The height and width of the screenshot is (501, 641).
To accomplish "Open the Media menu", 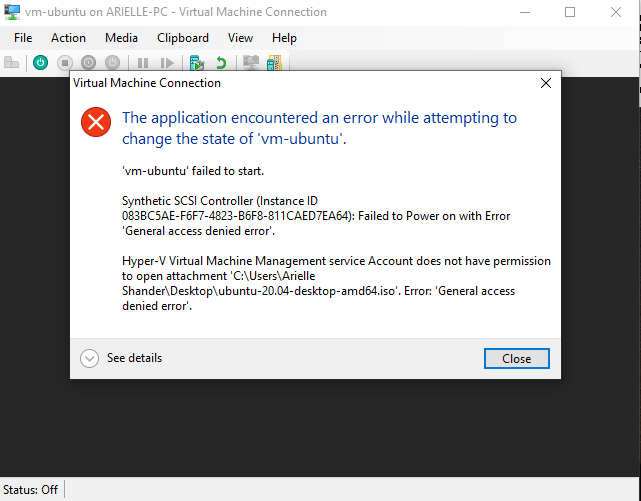I will pyautogui.click(x=121, y=37).
